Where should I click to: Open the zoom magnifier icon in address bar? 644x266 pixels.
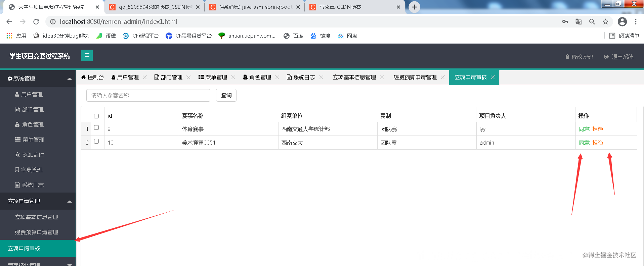pos(592,21)
